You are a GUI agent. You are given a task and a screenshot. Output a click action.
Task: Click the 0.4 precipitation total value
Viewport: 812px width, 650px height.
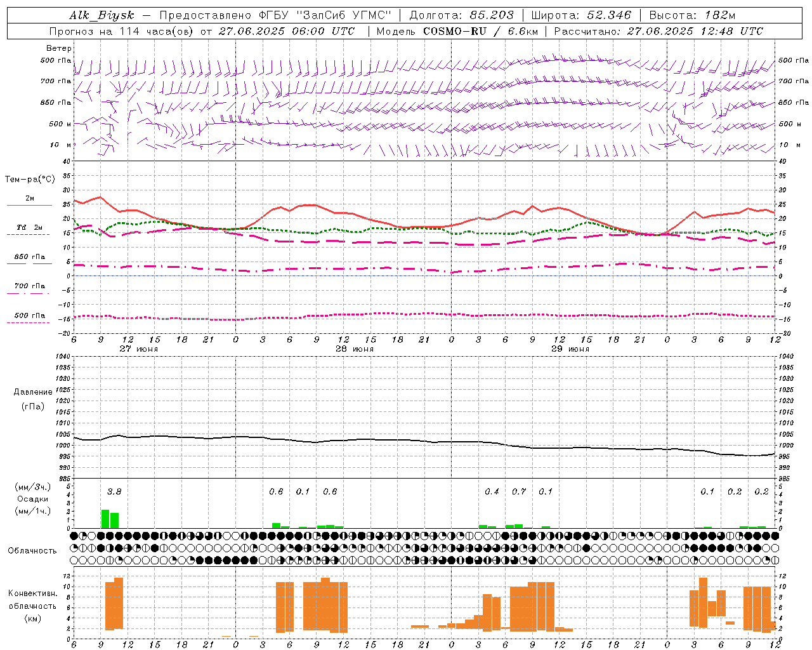(492, 491)
